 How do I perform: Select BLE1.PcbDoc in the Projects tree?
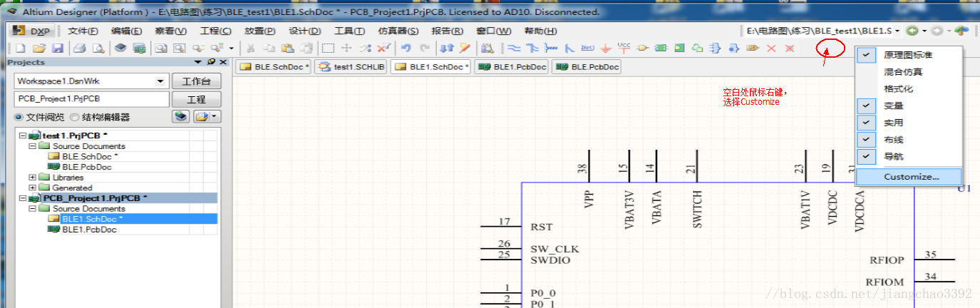89,230
